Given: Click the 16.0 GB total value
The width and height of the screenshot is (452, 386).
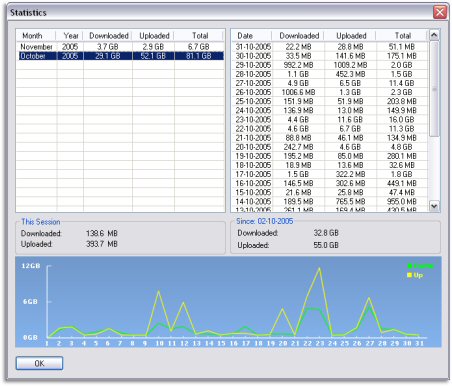Looking at the screenshot, I should pos(402,119).
